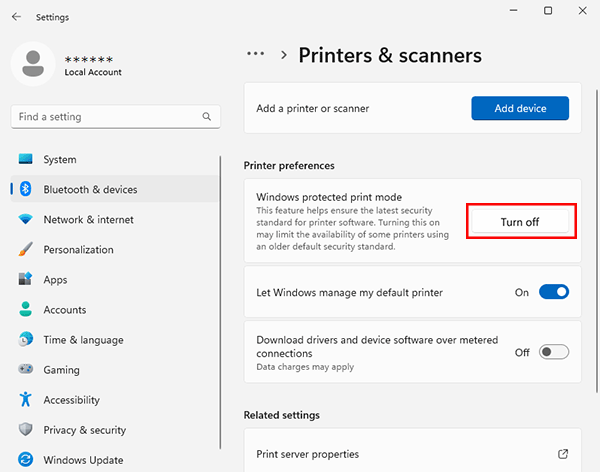600x472 pixels.
Task: Click the Apps icon in sidebar
Action: click(26, 280)
